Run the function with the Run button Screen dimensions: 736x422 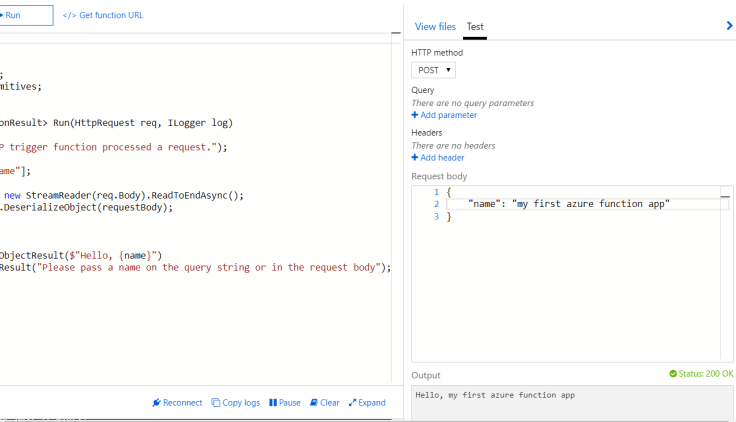26,15
